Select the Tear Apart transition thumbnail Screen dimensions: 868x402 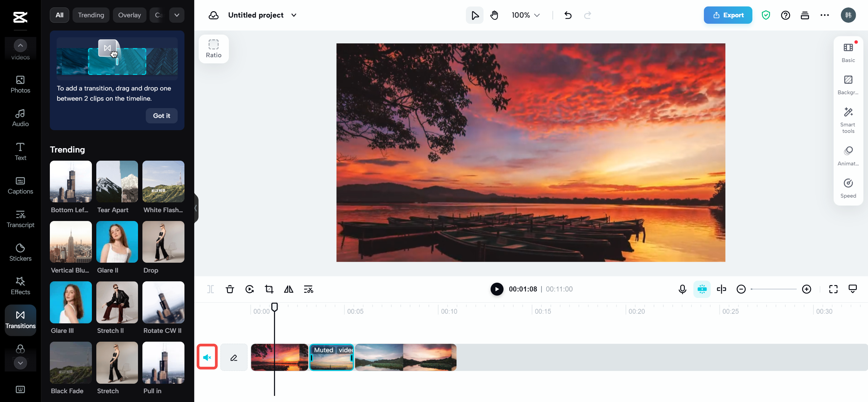click(117, 182)
